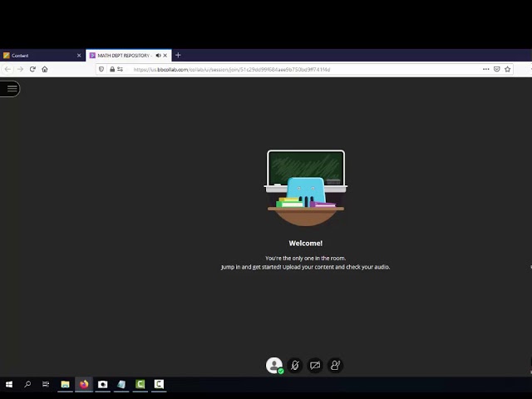
Task: Save page to Pocket
Action: 497,69
